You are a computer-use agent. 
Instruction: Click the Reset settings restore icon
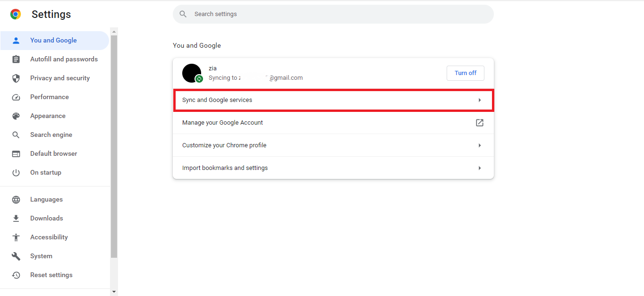click(16, 275)
